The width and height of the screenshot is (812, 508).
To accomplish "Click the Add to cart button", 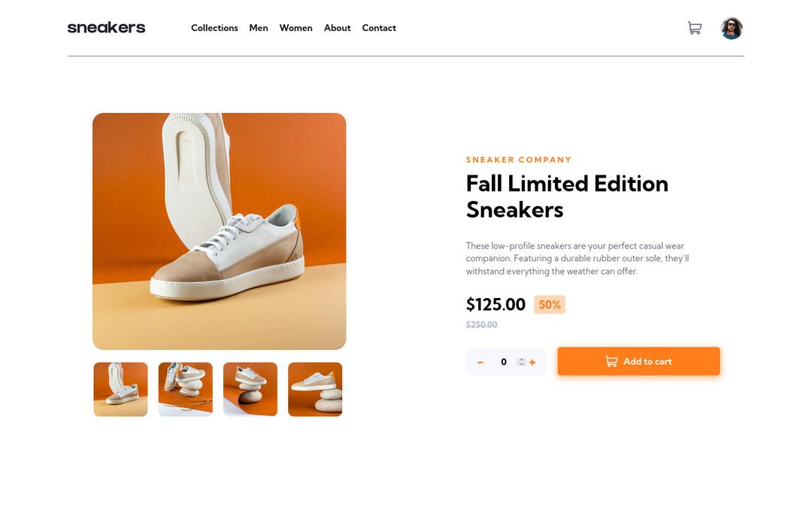I will tap(638, 361).
